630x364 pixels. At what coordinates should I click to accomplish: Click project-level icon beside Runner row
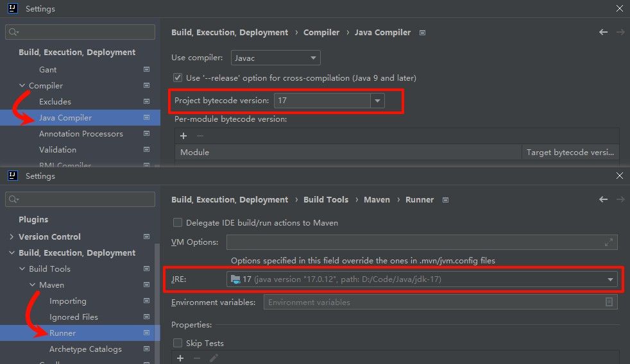tap(147, 333)
